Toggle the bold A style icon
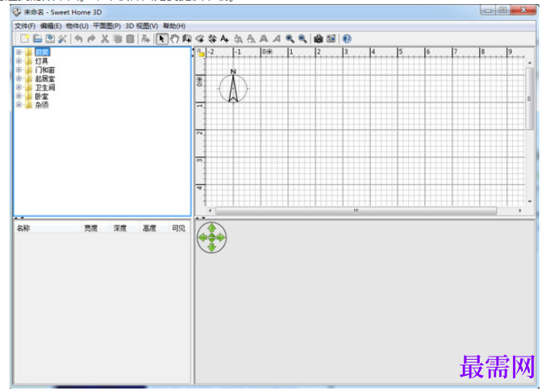 (264, 39)
